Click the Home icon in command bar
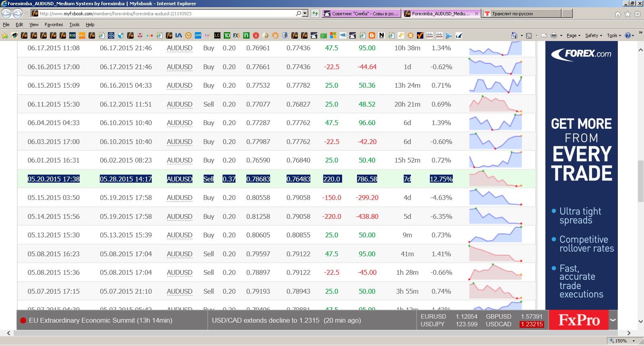The image size is (644, 346). coord(514,35)
